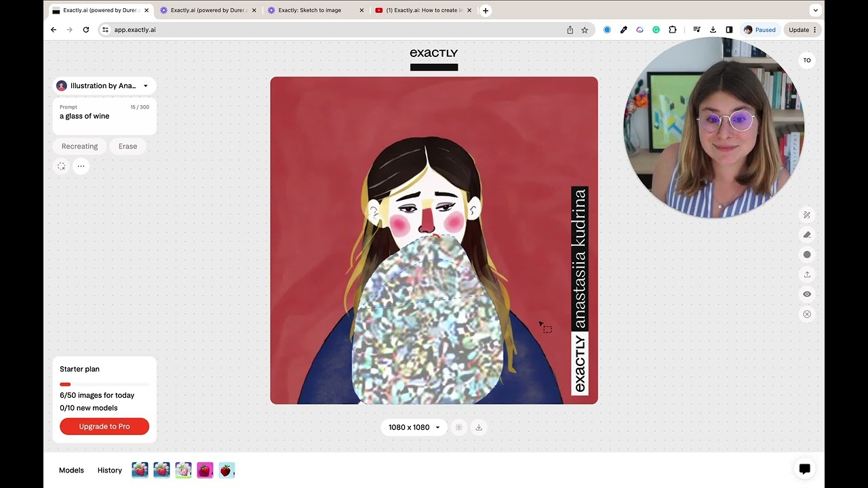Viewport: 868px width, 488px height.
Task: Switch to the Exactly: Sketch to image tab
Action: pos(310,10)
